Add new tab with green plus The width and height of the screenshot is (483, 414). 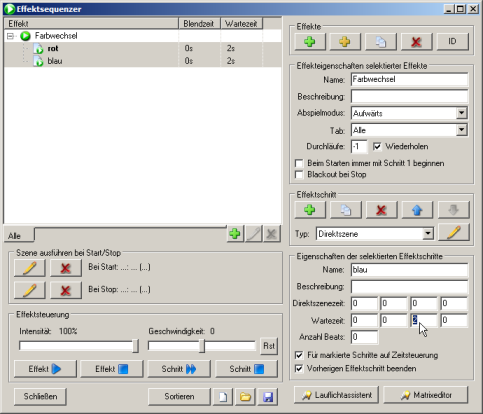(x=235, y=234)
